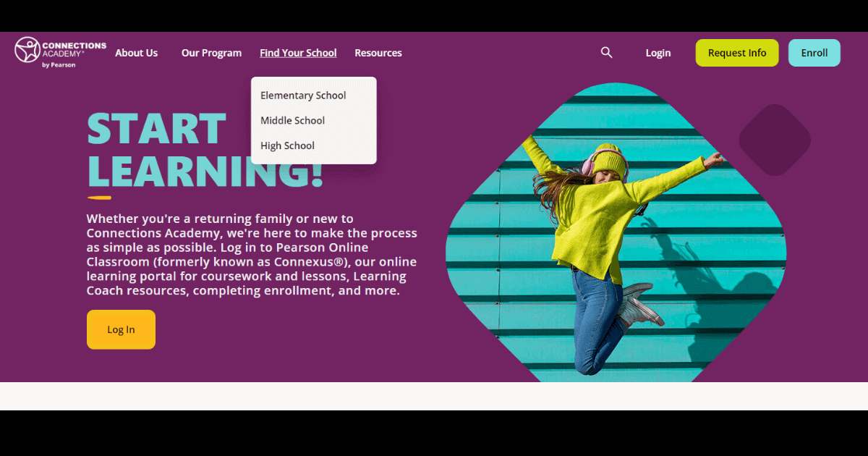Screen dimensions: 868x456
Task: Click the jumping girl hero image
Action: (616, 234)
